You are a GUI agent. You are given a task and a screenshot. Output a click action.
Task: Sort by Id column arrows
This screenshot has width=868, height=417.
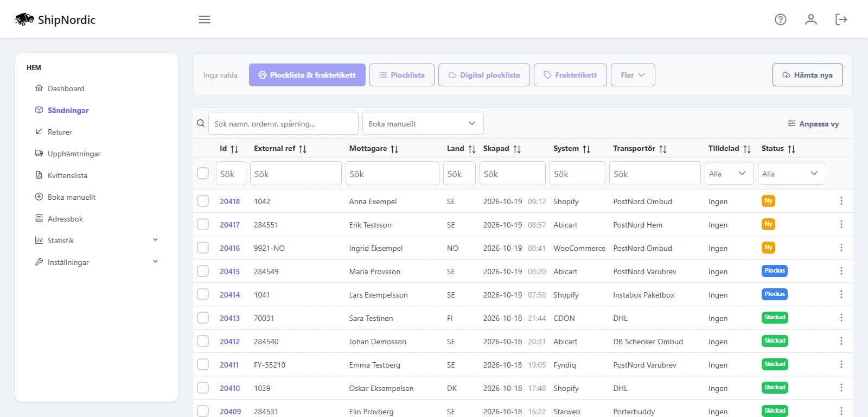coord(234,149)
